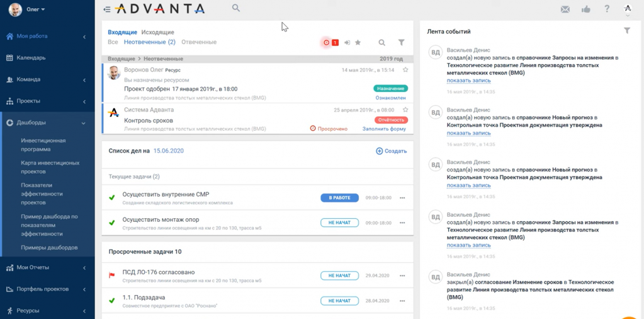Switch to the Исходящие tab
The height and width of the screenshot is (319, 644).
point(157,32)
